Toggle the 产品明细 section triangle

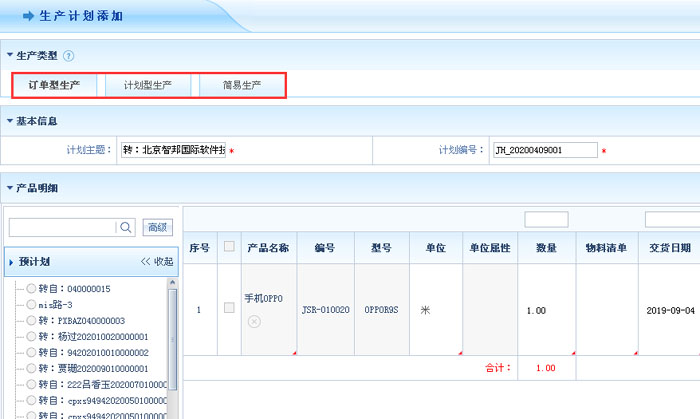(x=10, y=187)
